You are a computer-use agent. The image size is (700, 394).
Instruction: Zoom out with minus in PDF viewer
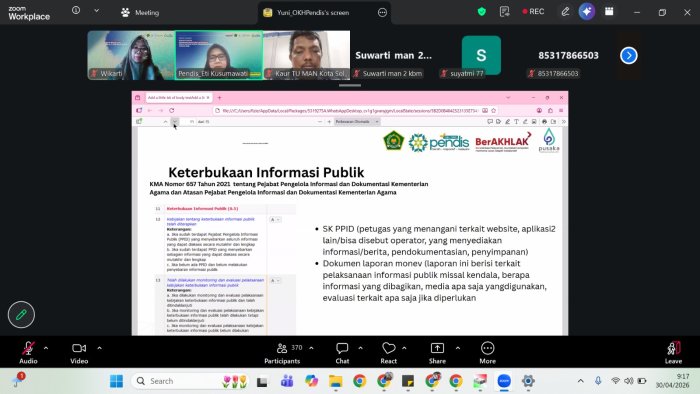pyautogui.click(x=320, y=121)
